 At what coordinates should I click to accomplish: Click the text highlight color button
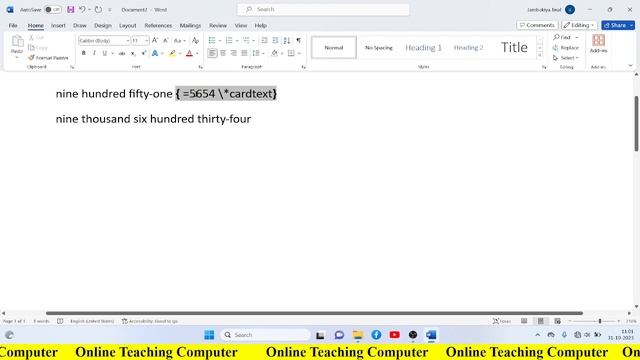173,53
